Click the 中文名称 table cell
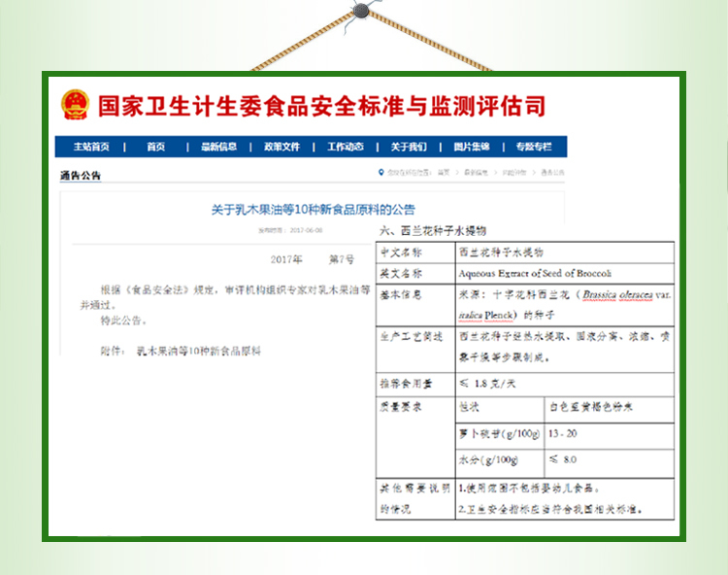The height and width of the screenshot is (575, 728). point(416,253)
